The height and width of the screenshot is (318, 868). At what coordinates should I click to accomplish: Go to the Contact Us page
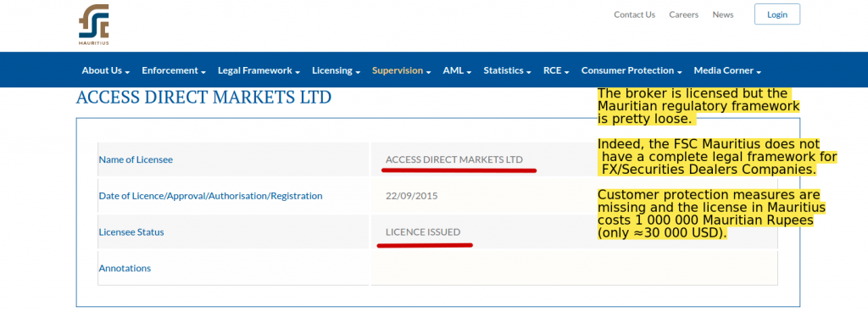634,15
